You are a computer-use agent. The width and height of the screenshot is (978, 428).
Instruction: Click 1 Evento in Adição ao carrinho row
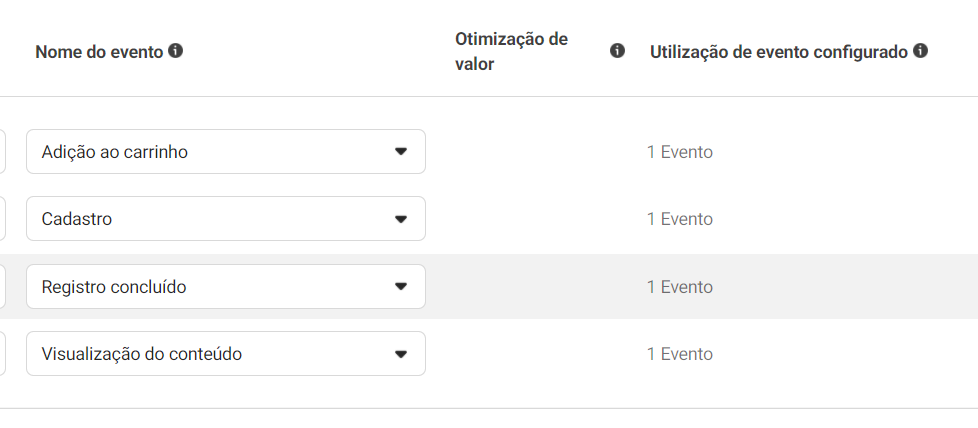point(680,152)
